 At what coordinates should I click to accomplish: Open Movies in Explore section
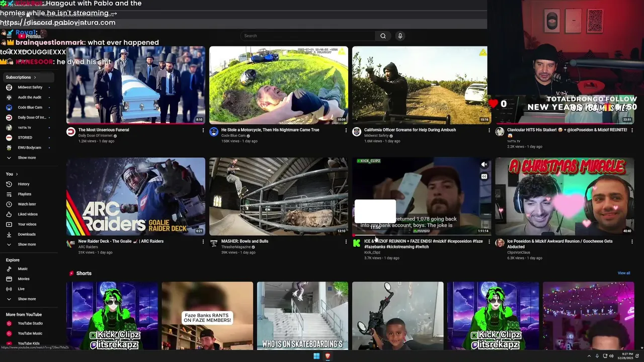(x=24, y=279)
